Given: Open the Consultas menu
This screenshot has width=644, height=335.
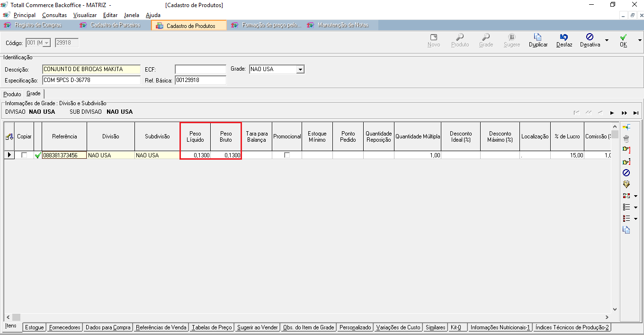Looking at the screenshot, I should 54,15.
